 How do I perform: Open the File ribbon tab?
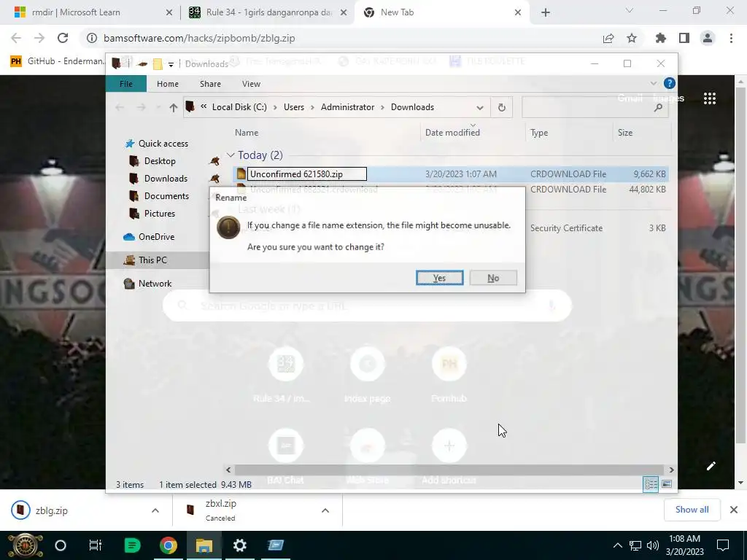coord(126,84)
